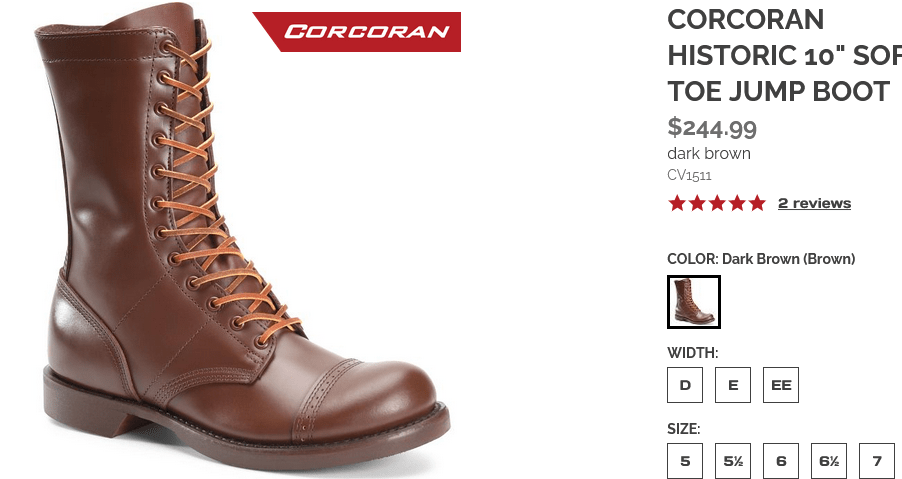
Task: Click the Corcoran brand logo
Action: coord(357,32)
